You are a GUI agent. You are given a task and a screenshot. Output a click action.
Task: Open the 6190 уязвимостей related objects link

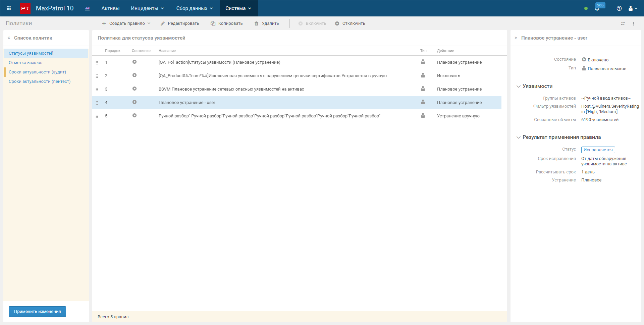[x=600, y=120]
